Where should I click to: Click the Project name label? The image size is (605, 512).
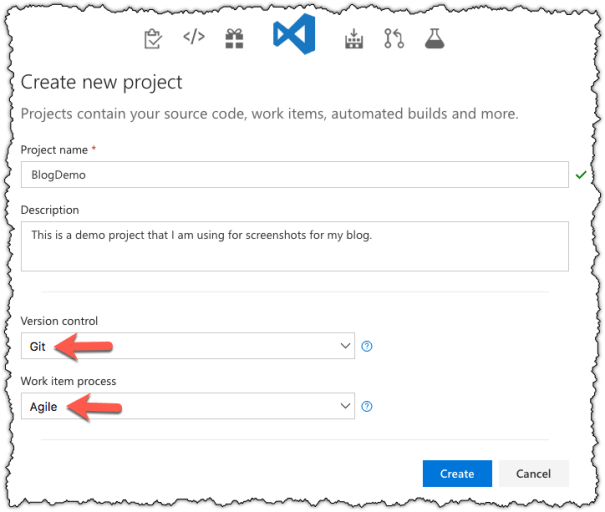coord(55,150)
